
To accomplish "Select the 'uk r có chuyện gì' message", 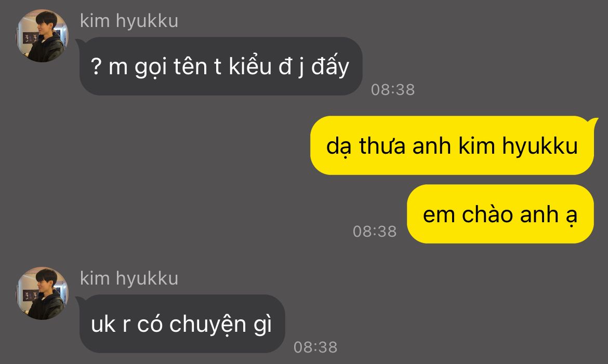I will (182, 323).
